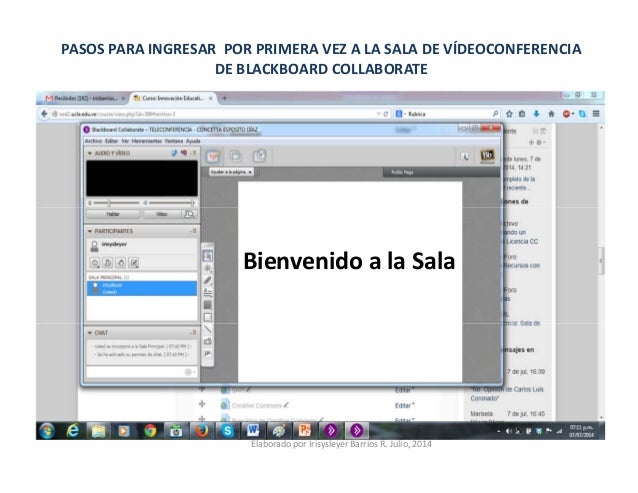
Task: Open the video preview icon next to Video
Action: point(189,214)
